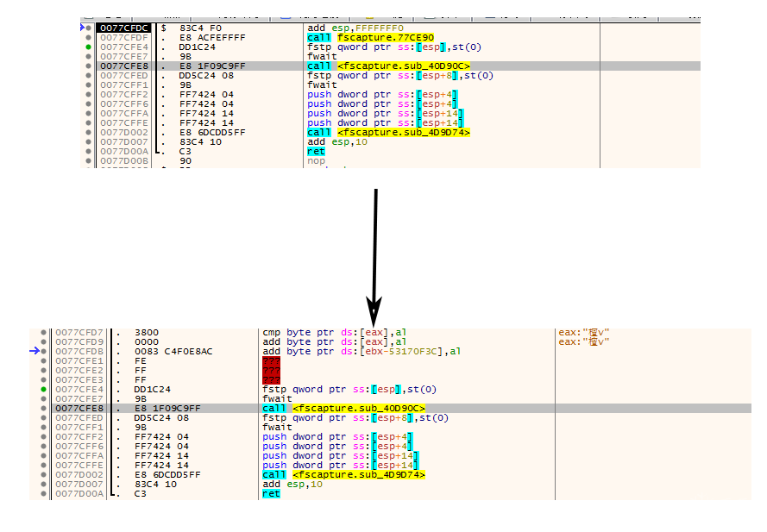Select 'add byte ptr ds:[eax],al' at 0077CFD9
Viewport: 767px width, 532px height.
click(334, 341)
